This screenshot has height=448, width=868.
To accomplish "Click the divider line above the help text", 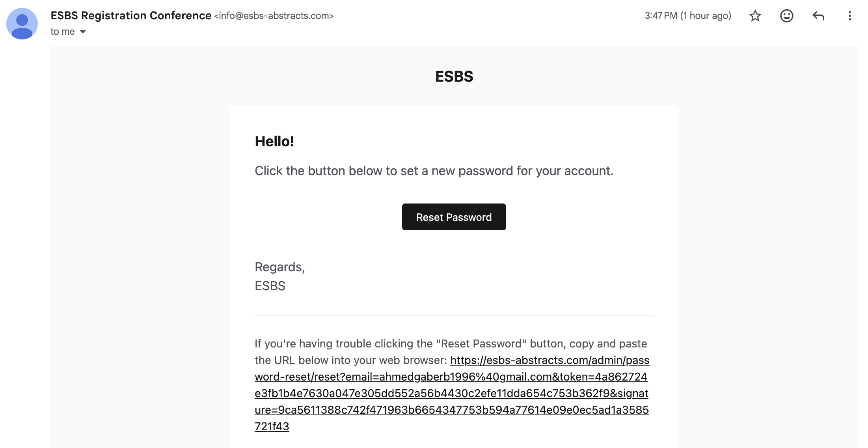I will [454, 315].
